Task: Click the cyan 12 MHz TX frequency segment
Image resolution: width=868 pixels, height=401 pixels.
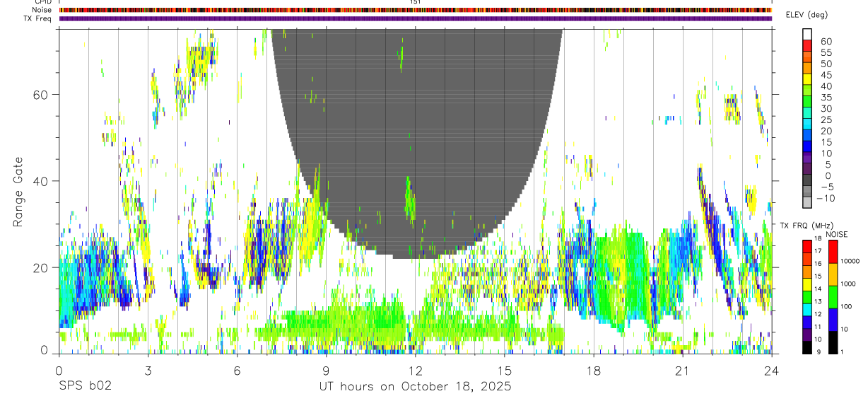Action: coord(807,310)
